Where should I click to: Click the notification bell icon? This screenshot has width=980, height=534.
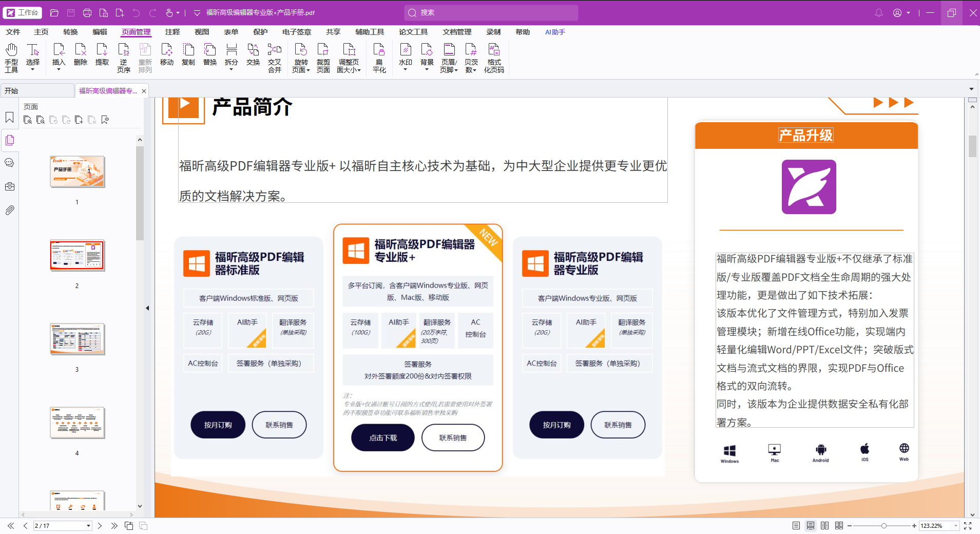tap(879, 13)
